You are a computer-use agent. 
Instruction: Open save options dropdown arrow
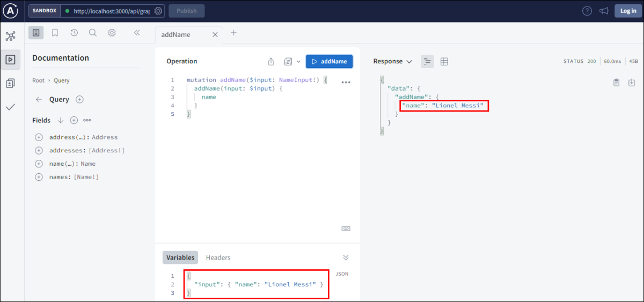298,61
